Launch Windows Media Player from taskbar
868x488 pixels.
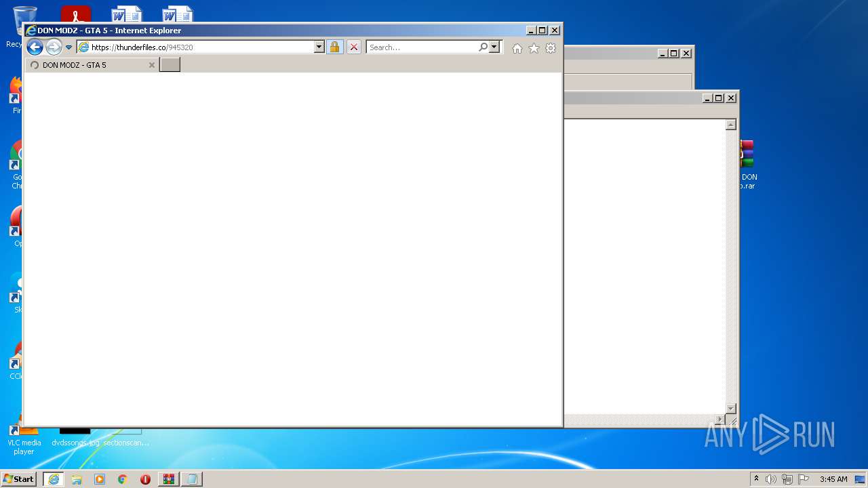point(100,479)
